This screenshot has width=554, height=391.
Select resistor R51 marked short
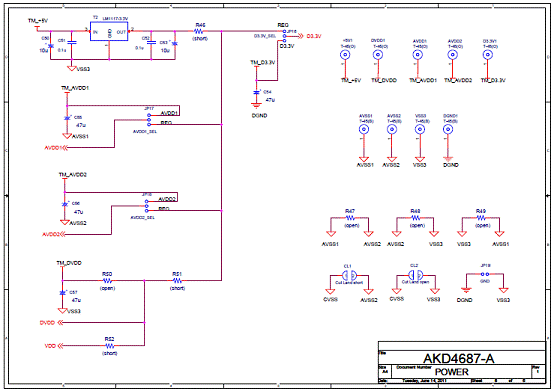177,281
